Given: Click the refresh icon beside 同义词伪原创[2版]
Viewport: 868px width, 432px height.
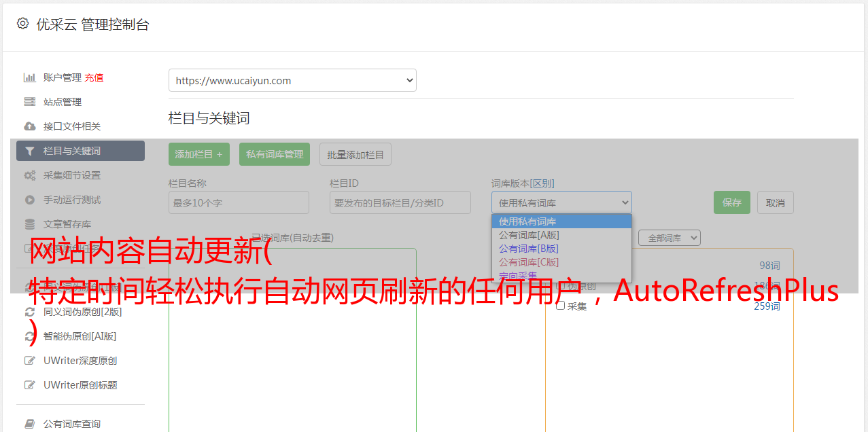Looking at the screenshot, I should click(x=30, y=312).
